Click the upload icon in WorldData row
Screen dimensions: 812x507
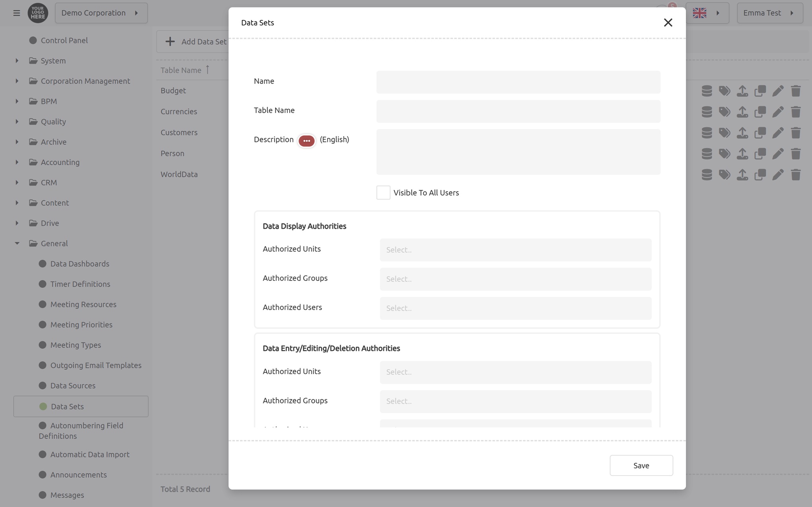742,175
